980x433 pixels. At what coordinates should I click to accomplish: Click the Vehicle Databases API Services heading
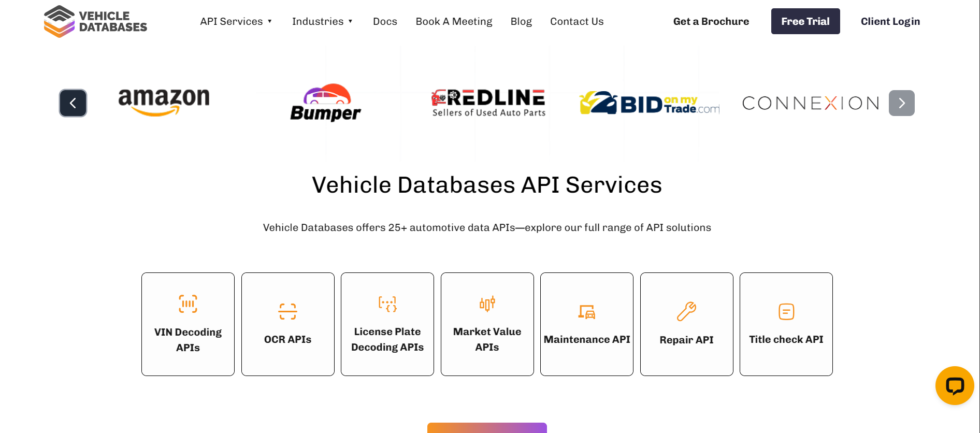pyautogui.click(x=487, y=185)
